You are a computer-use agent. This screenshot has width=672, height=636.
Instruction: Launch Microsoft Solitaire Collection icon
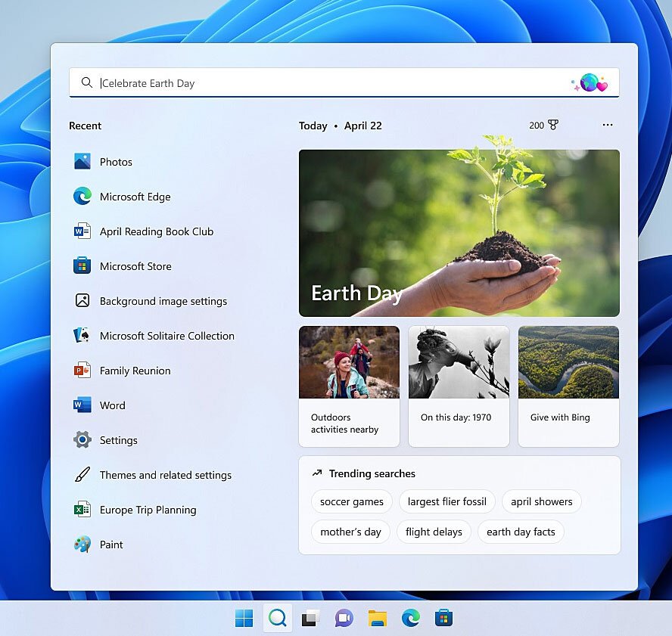point(82,335)
